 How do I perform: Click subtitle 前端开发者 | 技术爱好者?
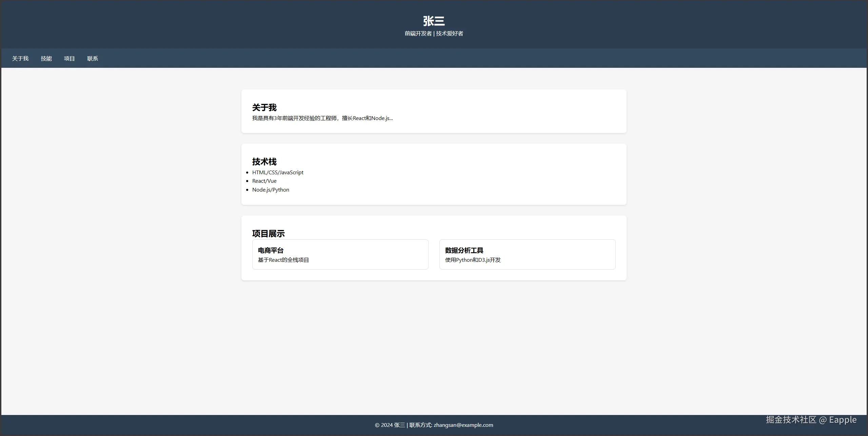pyautogui.click(x=434, y=34)
